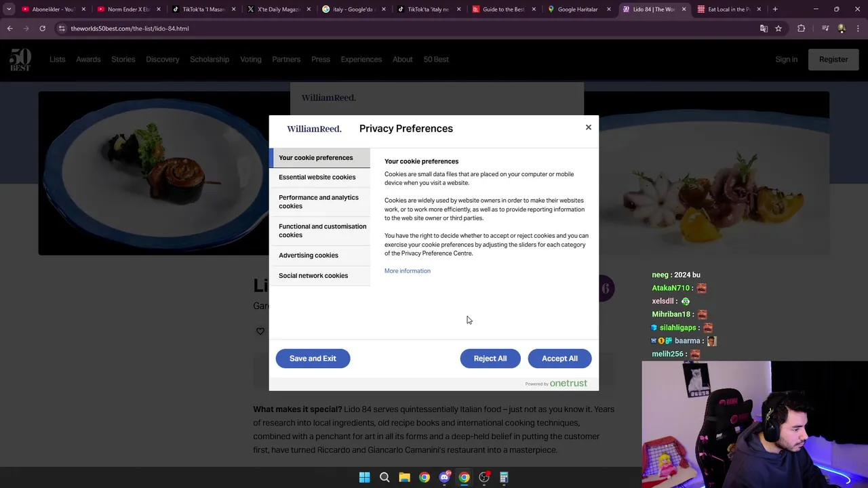Click the browser forward arrow

pyautogui.click(x=26, y=28)
